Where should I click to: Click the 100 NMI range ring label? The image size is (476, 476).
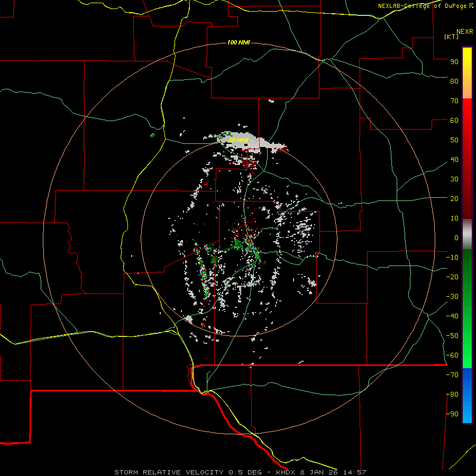tap(239, 42)
